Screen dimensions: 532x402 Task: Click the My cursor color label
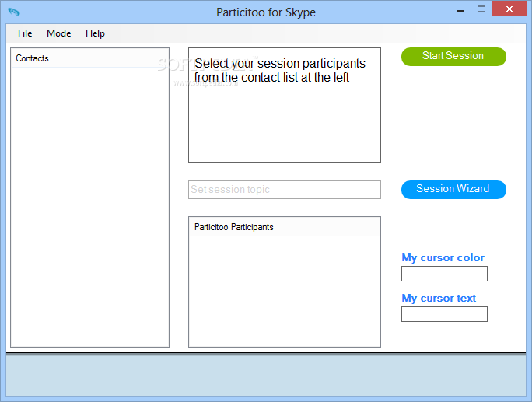point(443,258)
